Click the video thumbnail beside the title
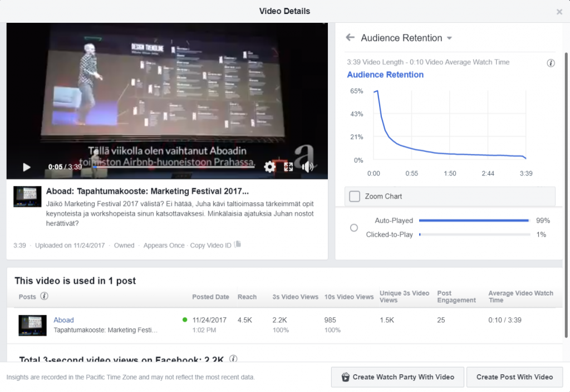 [27, 197]
